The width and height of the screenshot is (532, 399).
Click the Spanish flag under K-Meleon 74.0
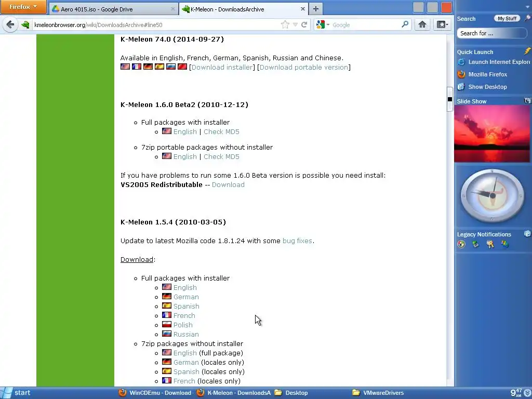click(159, 66)
